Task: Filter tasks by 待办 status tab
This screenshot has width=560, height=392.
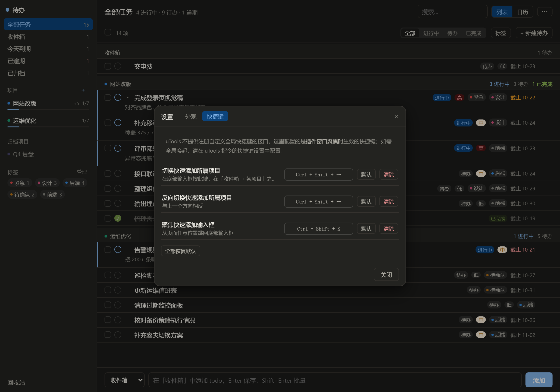Action: (x=452, y=33)
